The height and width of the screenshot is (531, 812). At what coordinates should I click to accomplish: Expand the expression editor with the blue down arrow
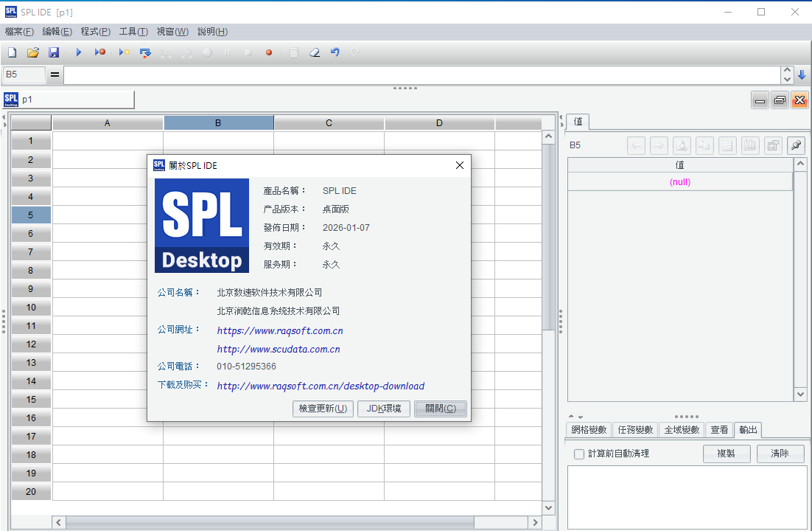802,74
